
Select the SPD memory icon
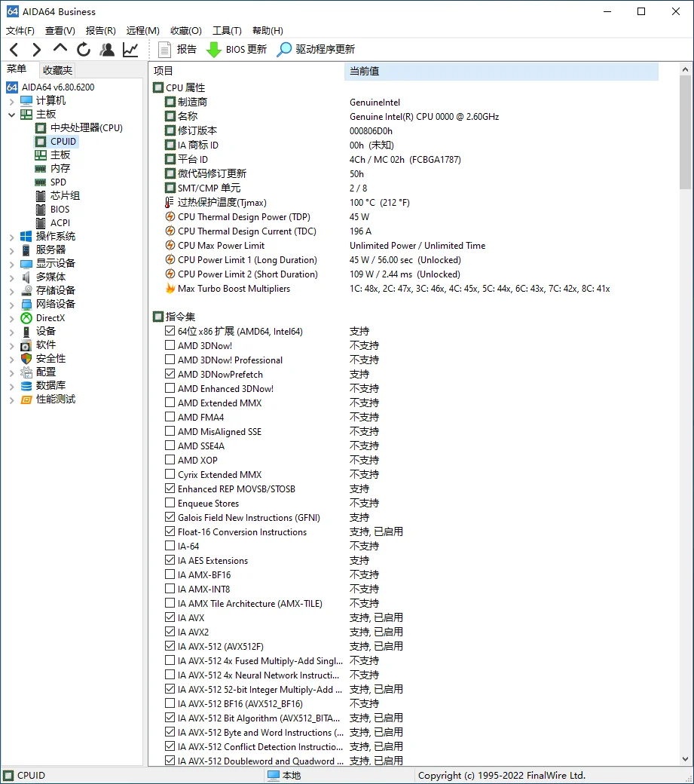(41, 182)
